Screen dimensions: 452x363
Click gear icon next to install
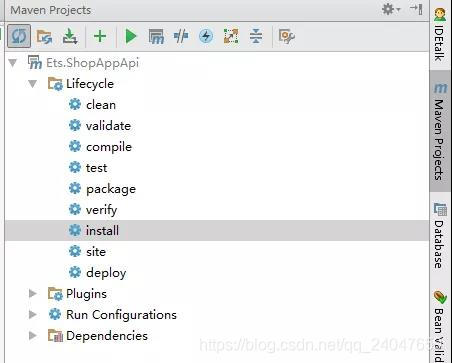click(x=75, y=230)
